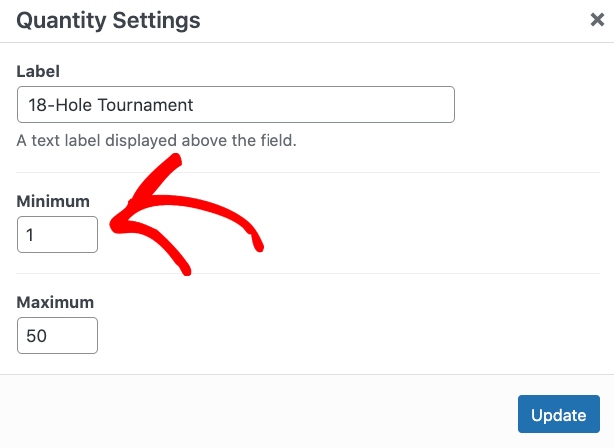Close the Quantity Settings dialog
Image resolution: width=614 pixels, height=448 pixels.
tap(597, 20)
